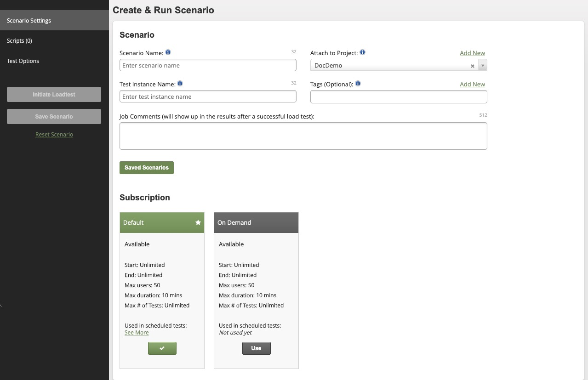Click the Scenario Name info icon
Image resolution: width=588 pixels, height=380 pixels.
(168, 52)
